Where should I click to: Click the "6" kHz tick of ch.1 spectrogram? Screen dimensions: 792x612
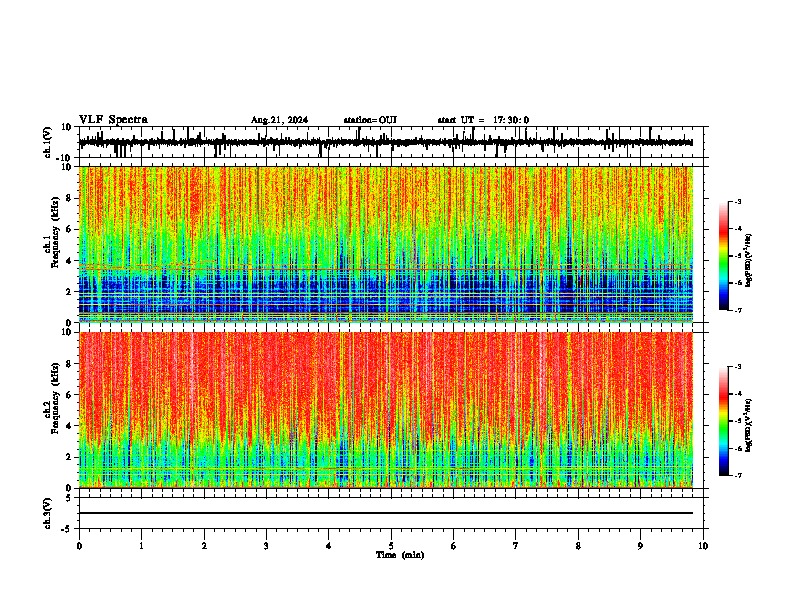point(69,230)
